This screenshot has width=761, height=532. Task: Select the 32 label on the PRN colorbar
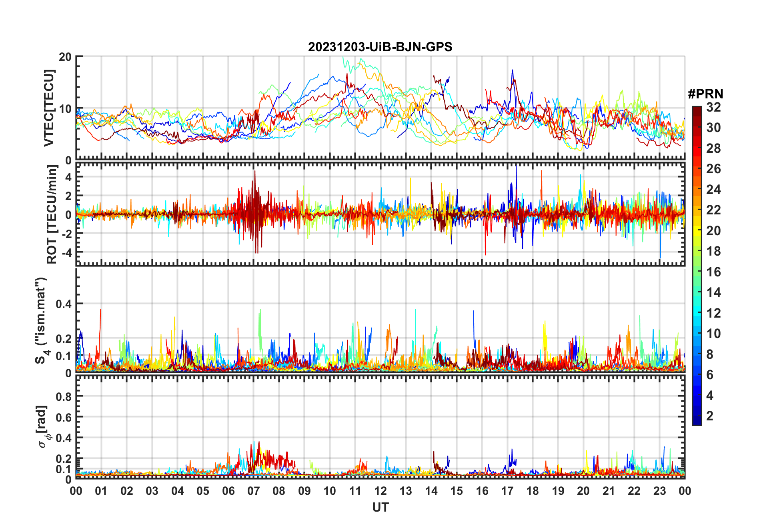coord(713,107)
